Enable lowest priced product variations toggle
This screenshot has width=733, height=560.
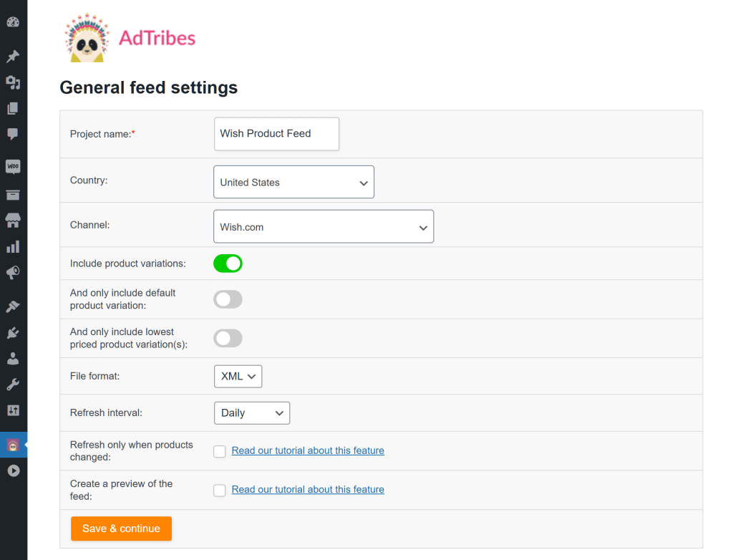(228, 338)
